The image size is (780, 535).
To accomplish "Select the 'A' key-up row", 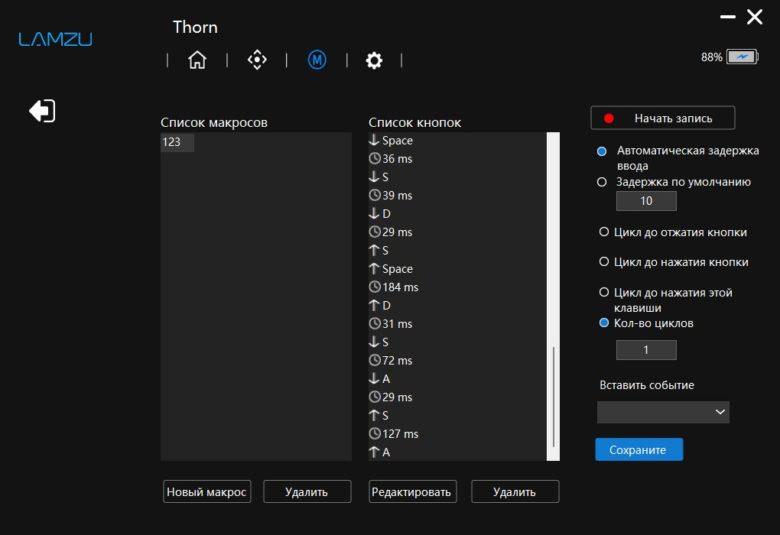I will tap(457, 452).
